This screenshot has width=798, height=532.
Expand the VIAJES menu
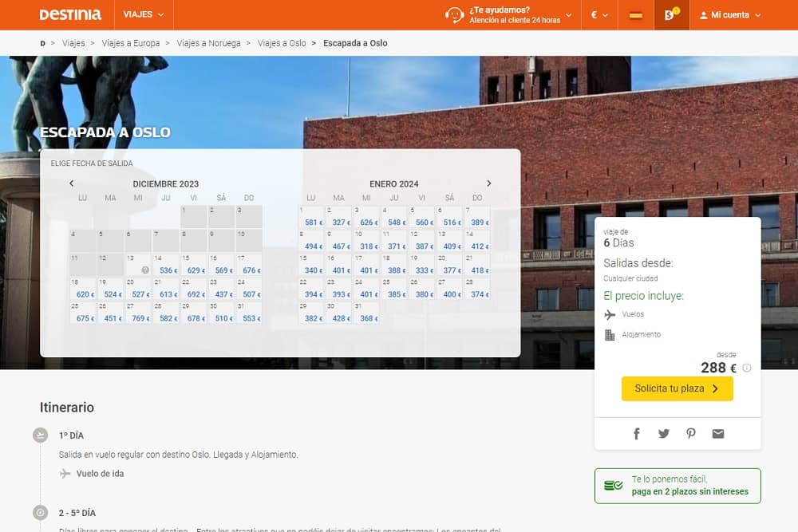click(x=144, y=14)
